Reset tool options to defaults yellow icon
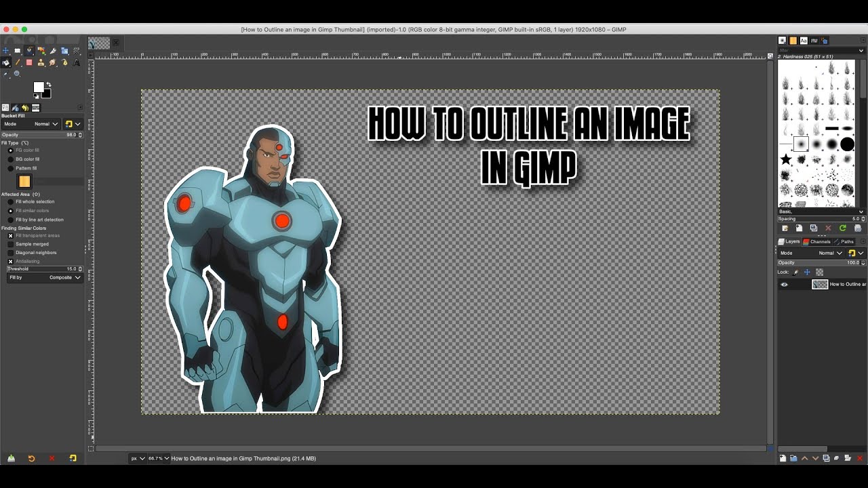 point(73,458)
